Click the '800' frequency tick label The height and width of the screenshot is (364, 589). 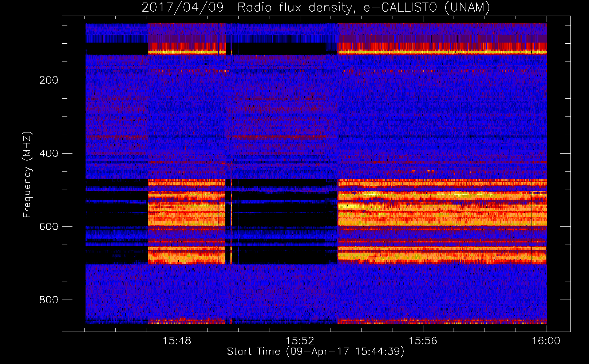49,300
